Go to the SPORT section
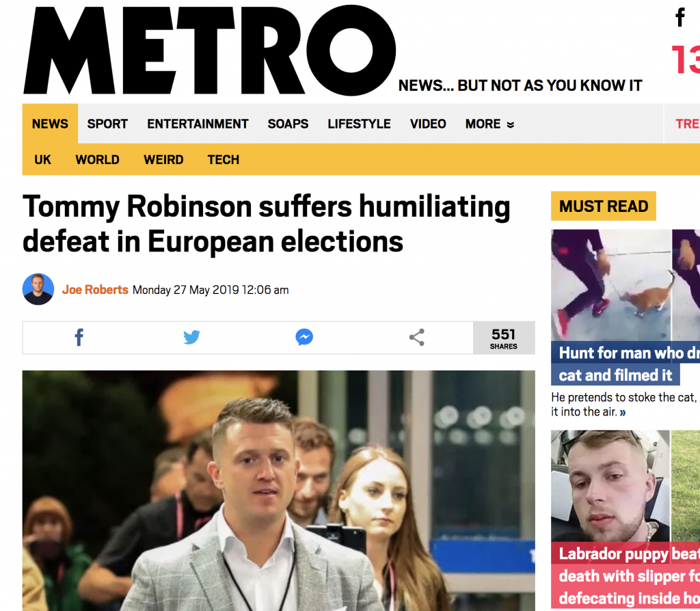The height and width of the screenshot is (611, 700). tap(107, 124)
